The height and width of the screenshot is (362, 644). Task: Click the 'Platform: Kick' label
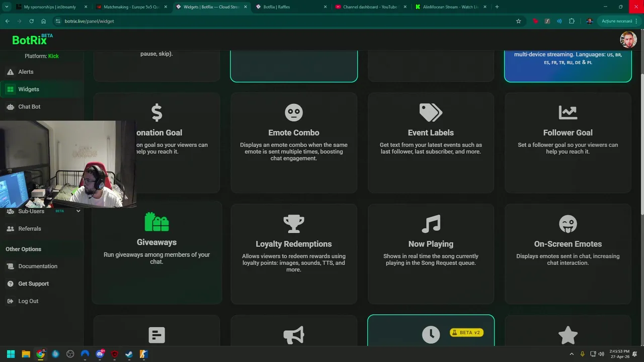42,56
